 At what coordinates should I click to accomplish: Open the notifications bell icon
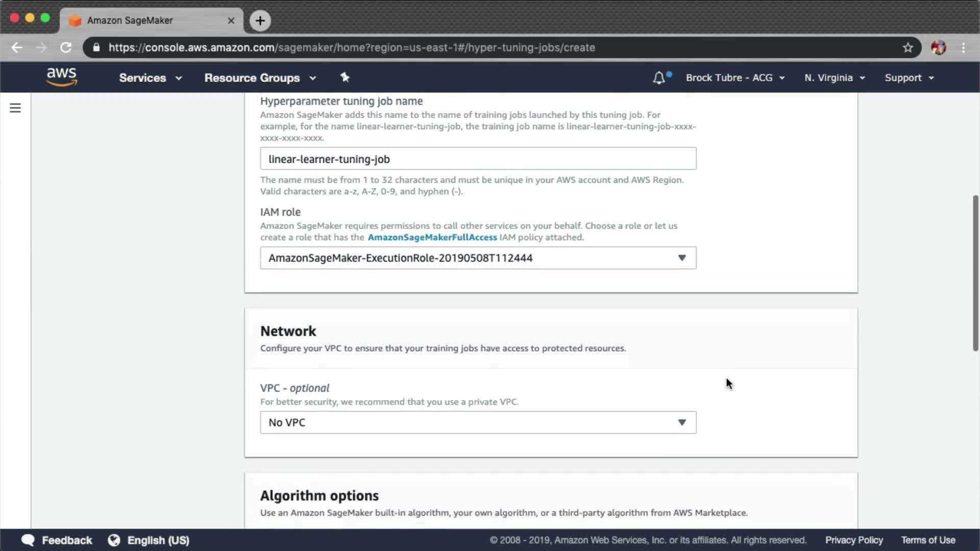(x=659, y=78)
